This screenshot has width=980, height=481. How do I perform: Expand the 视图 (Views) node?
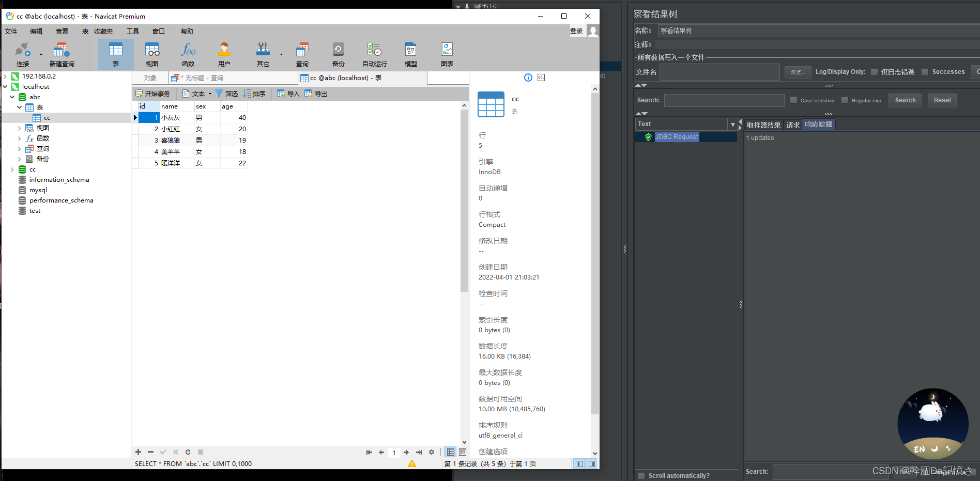(x=20, y=128)
